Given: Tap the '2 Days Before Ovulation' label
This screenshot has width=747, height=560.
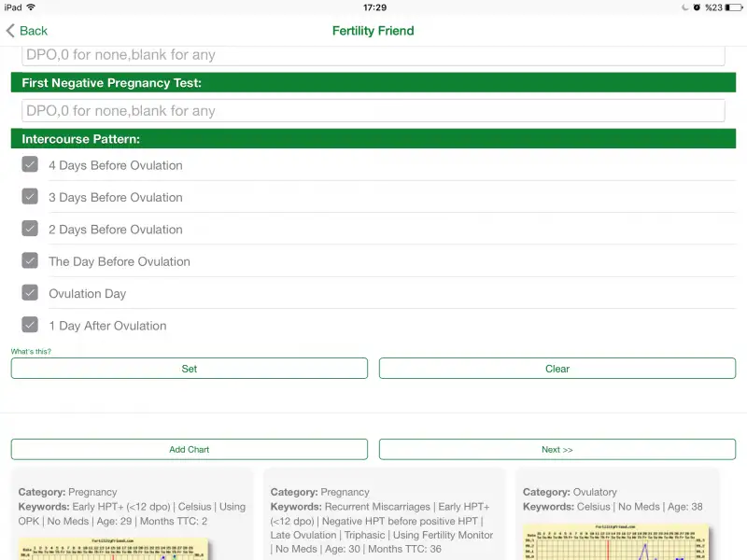Looking at the screenshot, I should pos(116,230).
